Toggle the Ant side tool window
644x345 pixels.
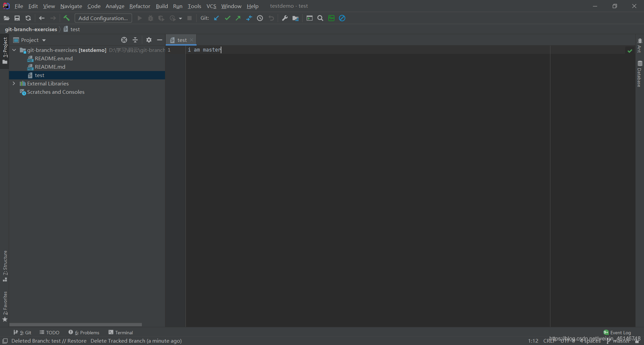tap(640, 45)
